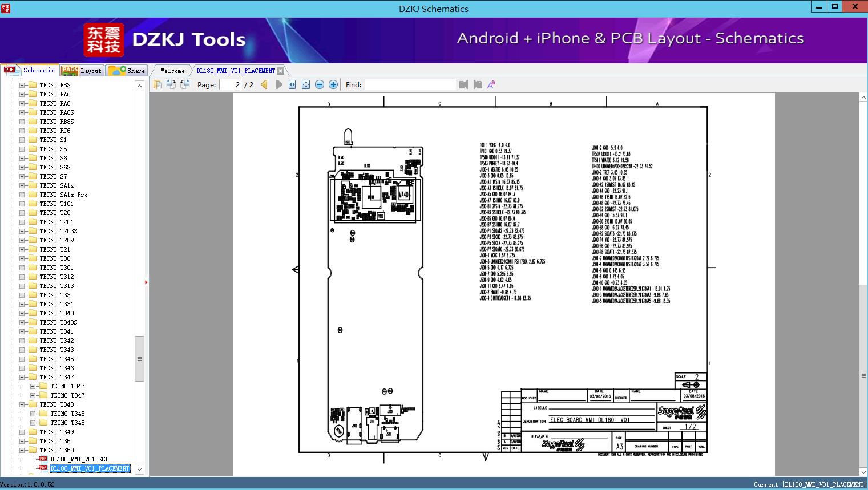Find next match icon
This screenshot has width=868, height=490.
click(478, 84)
